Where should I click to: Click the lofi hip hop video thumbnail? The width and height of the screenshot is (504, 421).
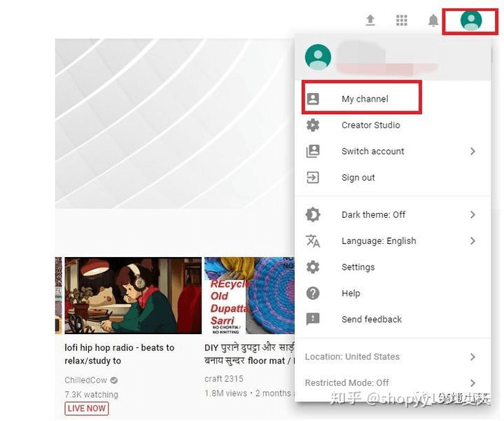(x=132, y=296)
